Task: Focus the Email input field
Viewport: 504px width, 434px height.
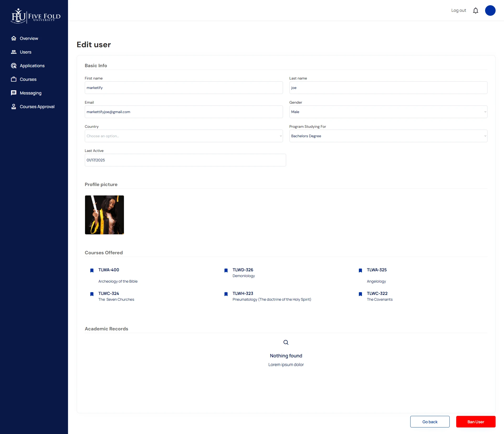Action: coord(183,112)
